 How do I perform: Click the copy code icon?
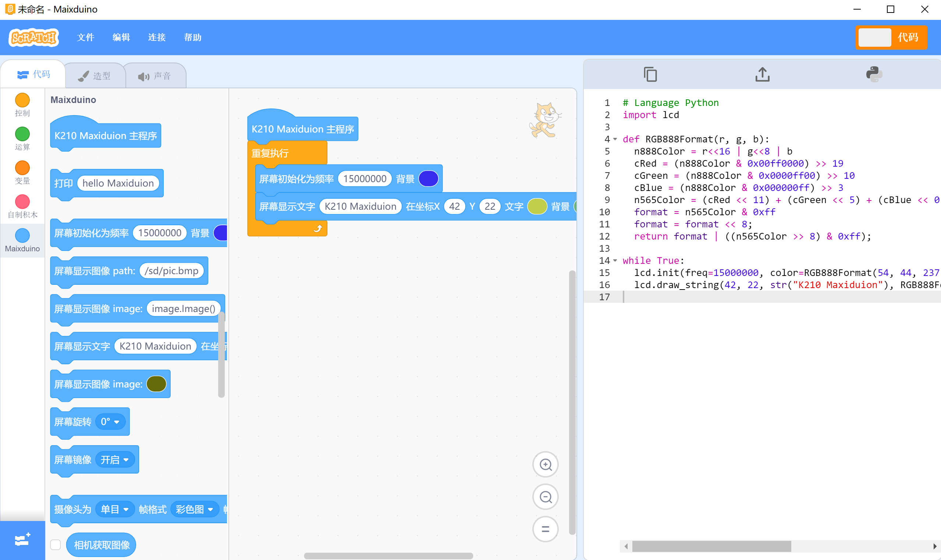[x=650, y=74]
